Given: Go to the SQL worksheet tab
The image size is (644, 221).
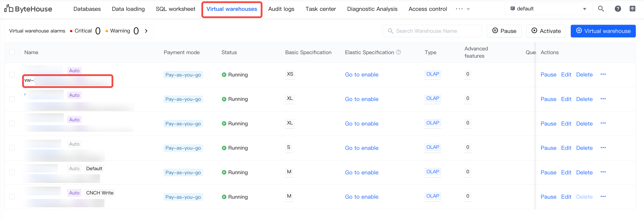Looking at the screenshot, I should click(175, 9).
